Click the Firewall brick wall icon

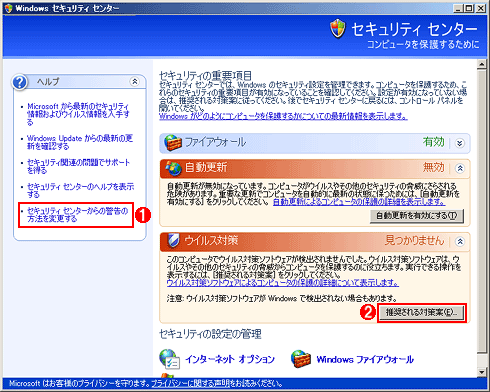tap(173, 143)
